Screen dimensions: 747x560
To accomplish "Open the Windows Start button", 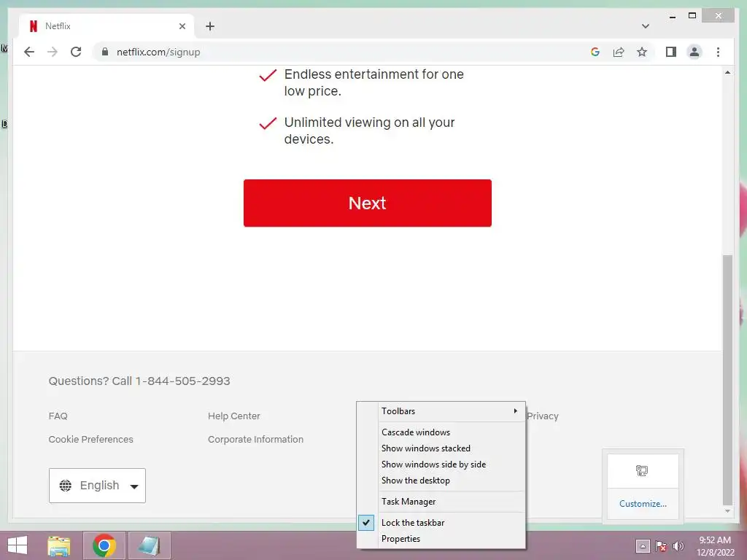I will [18, 545].
